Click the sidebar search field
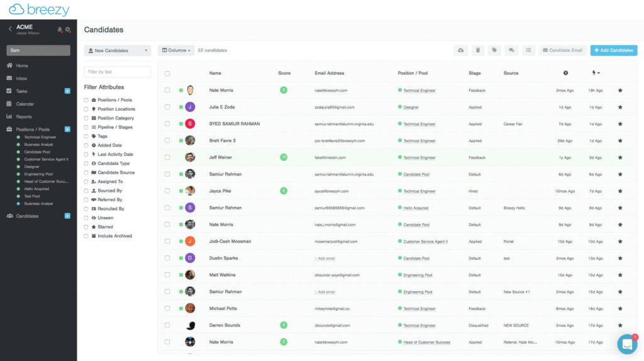The image size is (644, 361). pos(38,50)
